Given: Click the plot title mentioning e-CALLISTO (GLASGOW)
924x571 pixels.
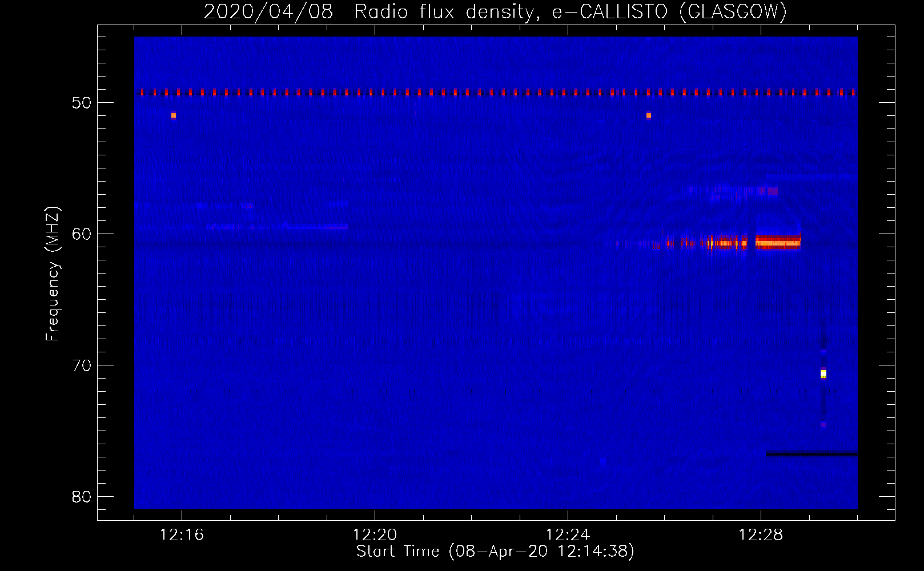Looking at the screenshot, I should 496,11.
